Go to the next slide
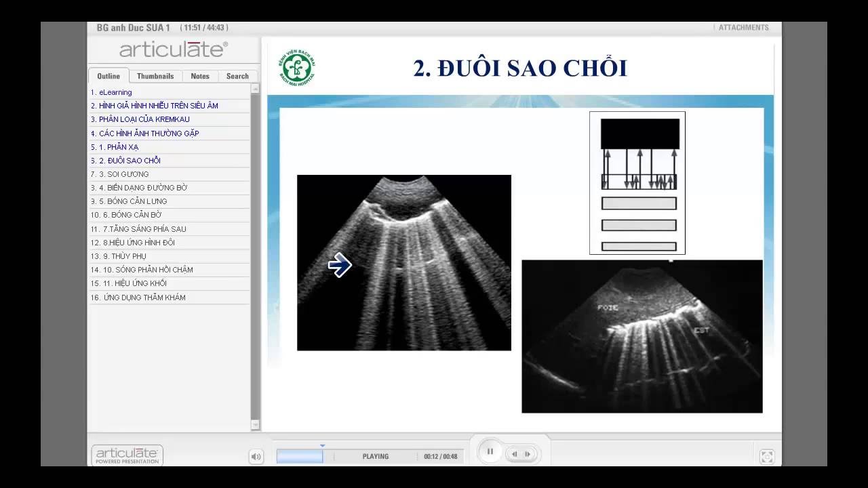The image size is (868, 488). [528, 454]
